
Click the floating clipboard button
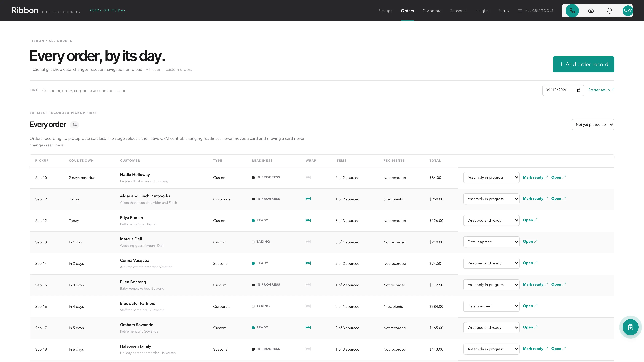pos(630,327)
